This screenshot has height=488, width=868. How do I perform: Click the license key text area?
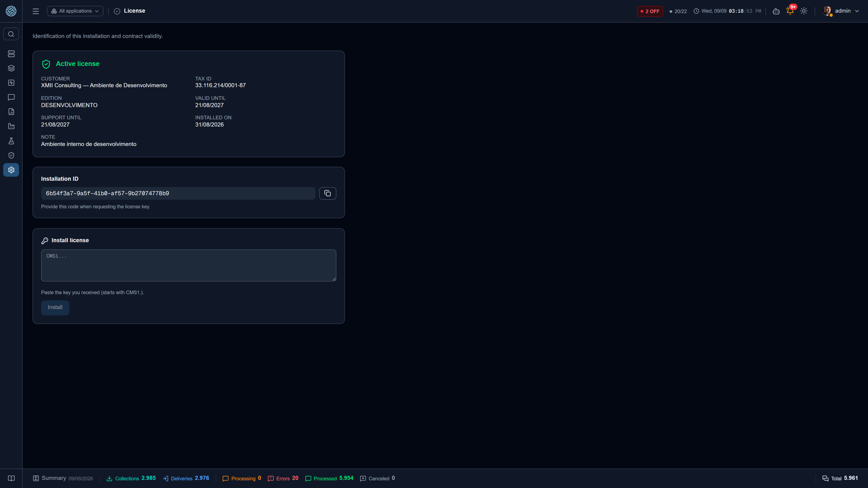point(189,265)
